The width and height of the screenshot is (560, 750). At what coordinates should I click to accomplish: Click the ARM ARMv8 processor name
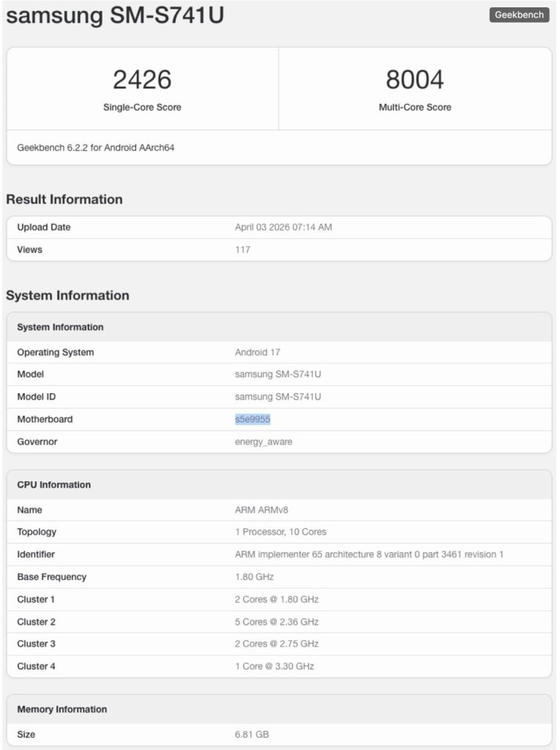point(261,510)
